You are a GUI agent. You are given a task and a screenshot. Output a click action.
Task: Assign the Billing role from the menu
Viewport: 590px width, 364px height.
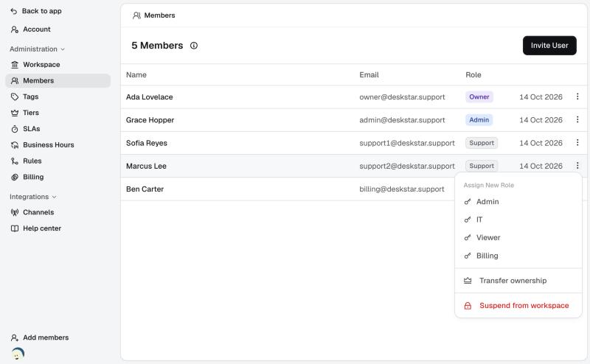[x=518, y=256]
